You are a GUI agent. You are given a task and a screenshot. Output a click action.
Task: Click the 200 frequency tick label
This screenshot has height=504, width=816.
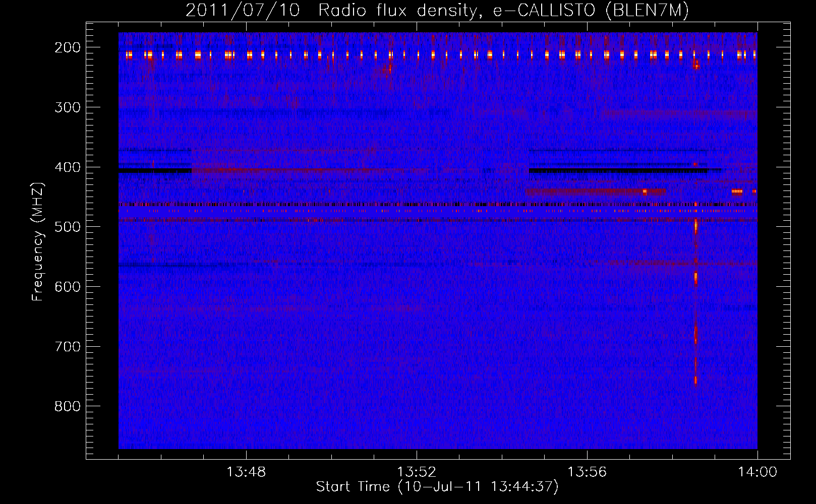[68, 47]
